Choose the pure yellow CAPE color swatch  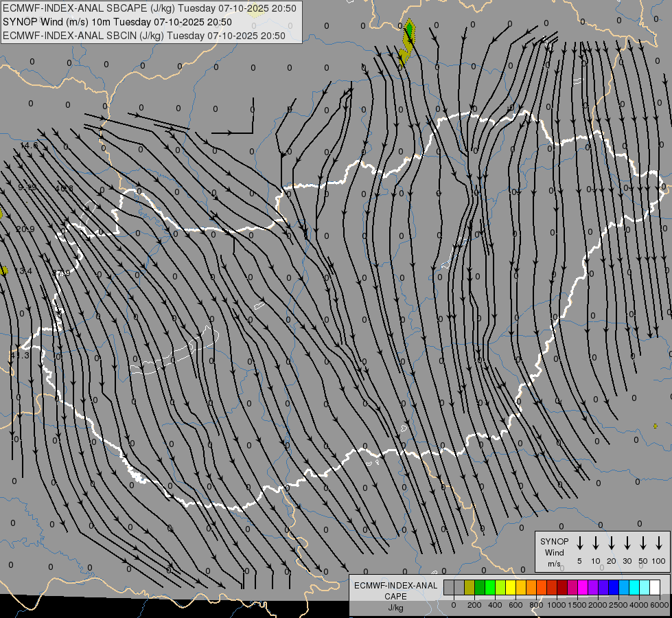pyautogui.click(x=510, y=588)
